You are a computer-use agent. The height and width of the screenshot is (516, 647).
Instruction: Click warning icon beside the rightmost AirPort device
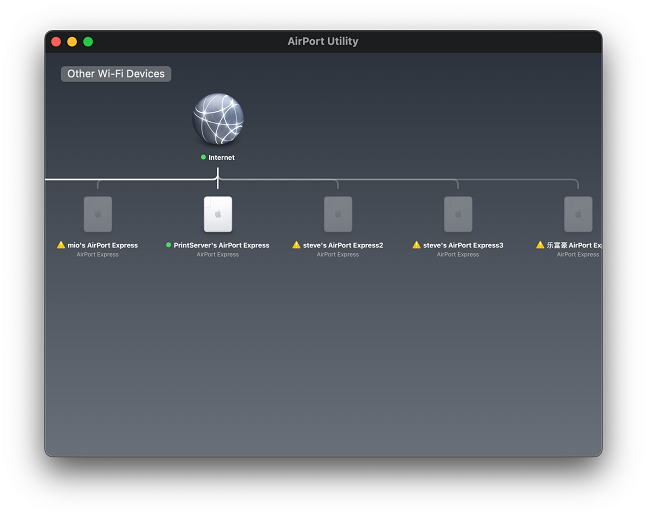pyautogui.click(x=540, y=245)
